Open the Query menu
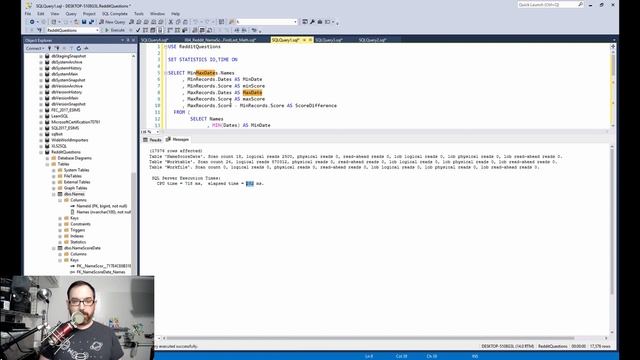This screenshot has height=360, width=640. (x=71, y=13)
